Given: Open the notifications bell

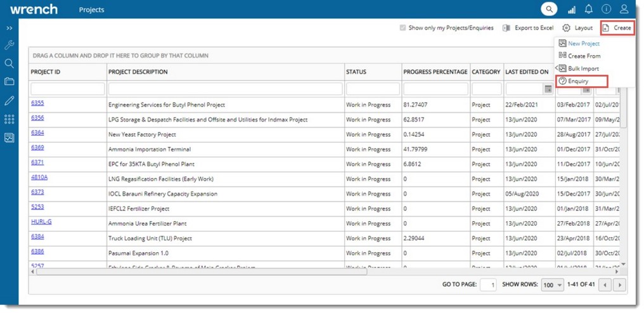Looking at the screenshot, I should [x=589, y=10].
